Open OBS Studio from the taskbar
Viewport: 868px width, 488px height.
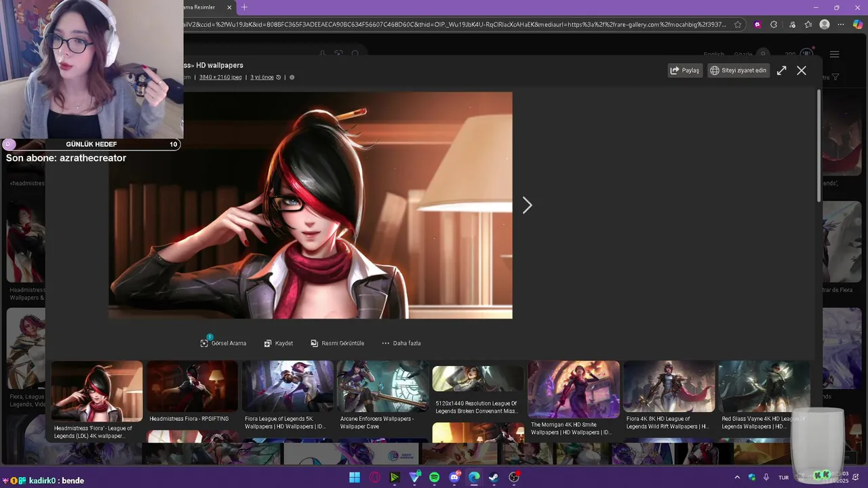(x=514, y=477)
